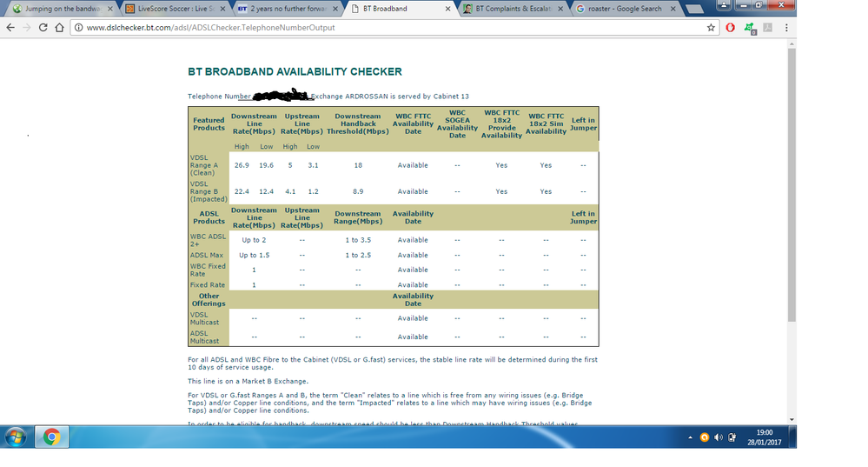This screenshot has width=868, height=467.
Task: Click Featured Products column header
Action: click(209, 124)
